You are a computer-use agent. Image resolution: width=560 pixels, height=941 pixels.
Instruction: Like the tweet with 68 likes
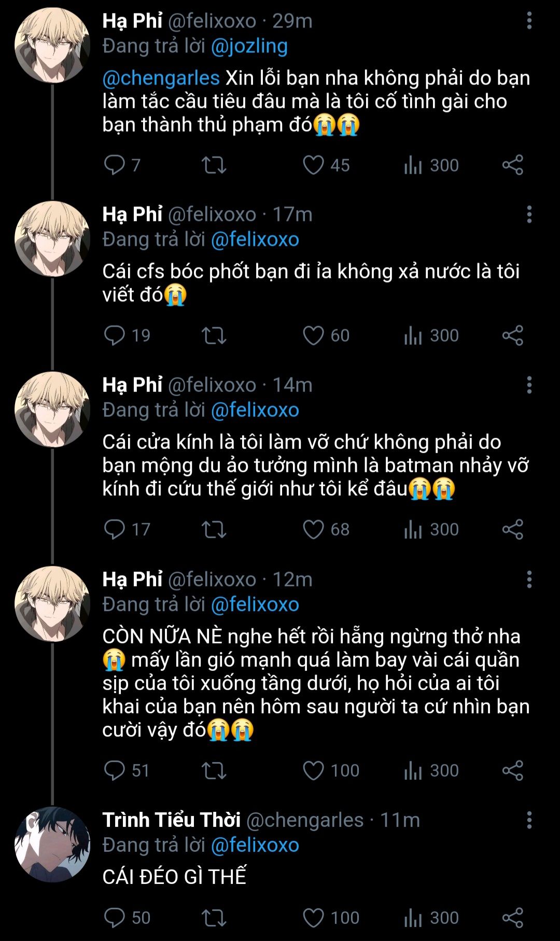pyautogui.click(x=313, y=529)
